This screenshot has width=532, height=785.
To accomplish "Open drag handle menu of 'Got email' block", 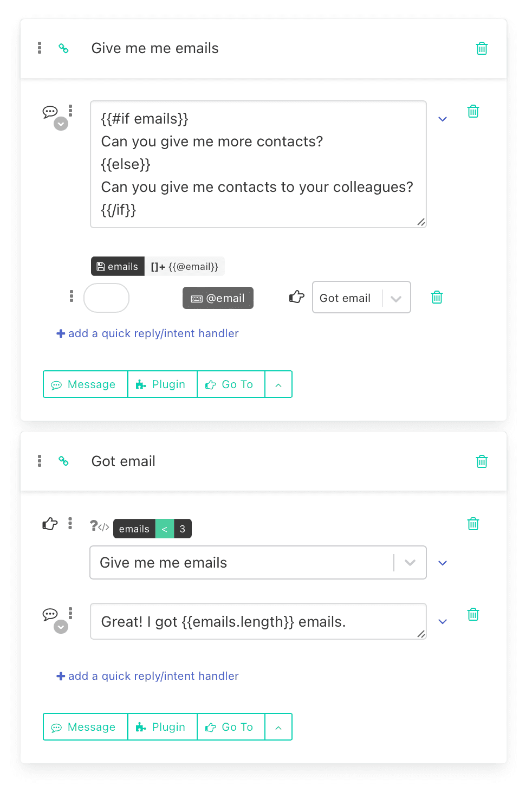I will coord(40,461).
